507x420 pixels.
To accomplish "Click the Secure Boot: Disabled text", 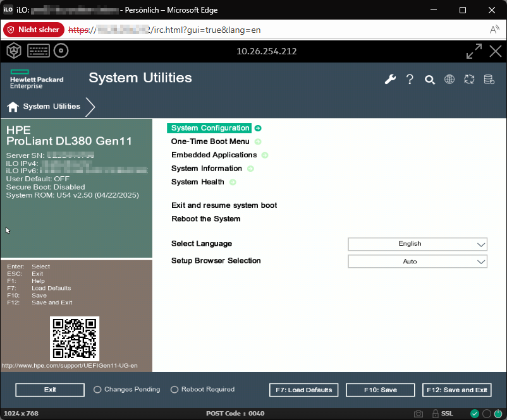I will (46, 187).
